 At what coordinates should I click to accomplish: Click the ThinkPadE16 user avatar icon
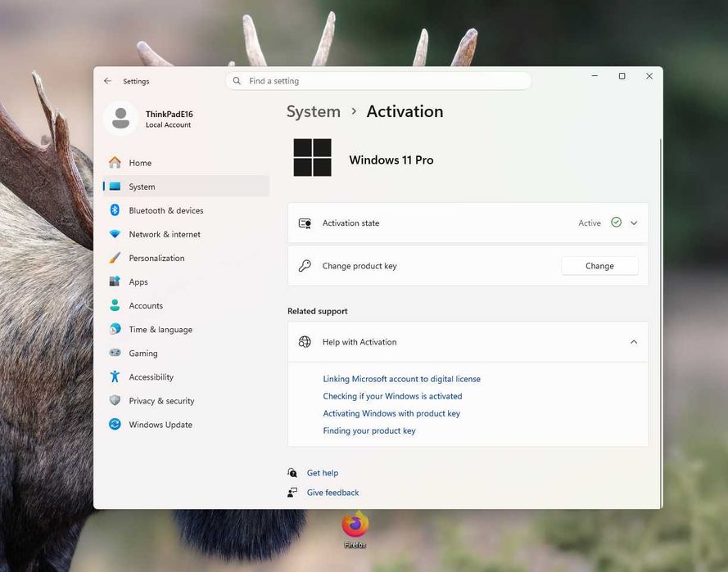point(120,119)
